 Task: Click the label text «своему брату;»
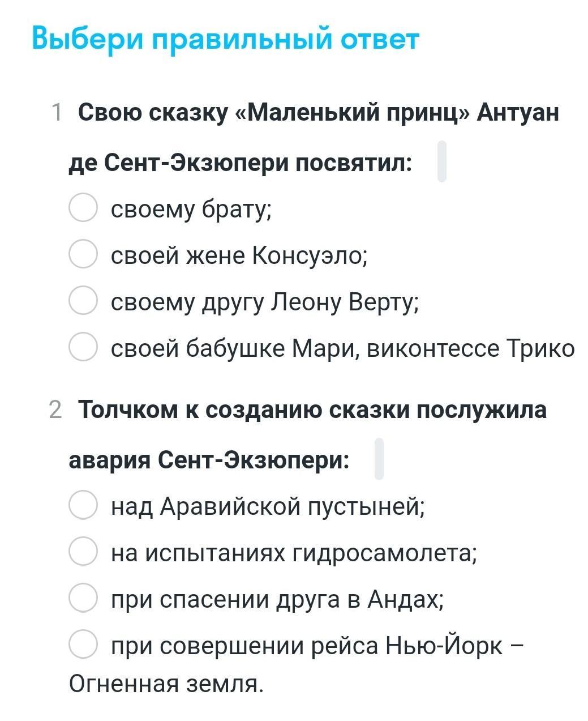[x=191, y=209]
